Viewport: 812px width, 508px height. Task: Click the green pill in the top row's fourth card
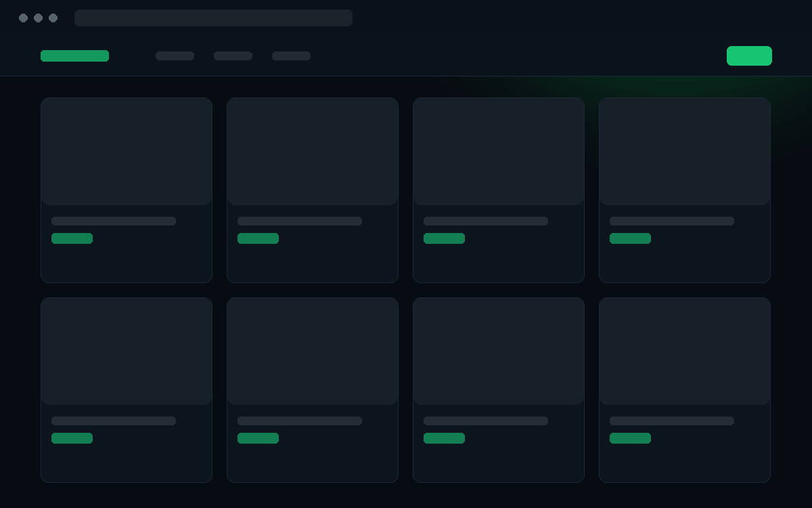pos(630,238)
